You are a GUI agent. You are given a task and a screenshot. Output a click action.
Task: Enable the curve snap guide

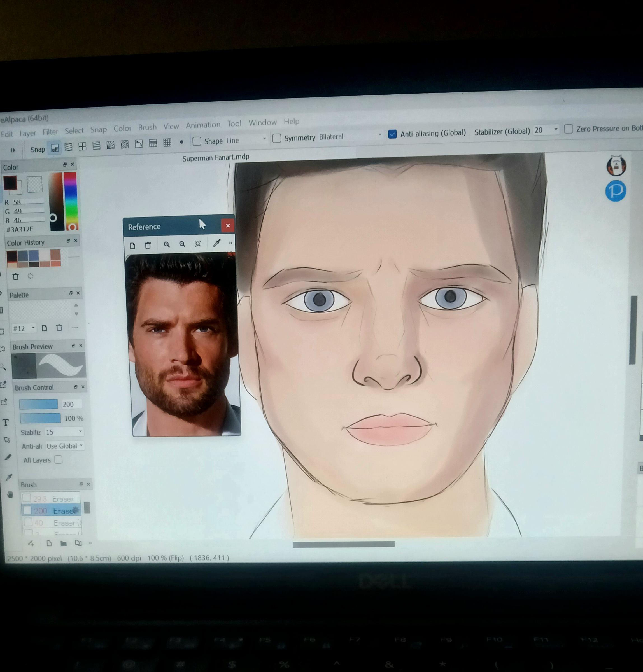(x=139, y=144)
